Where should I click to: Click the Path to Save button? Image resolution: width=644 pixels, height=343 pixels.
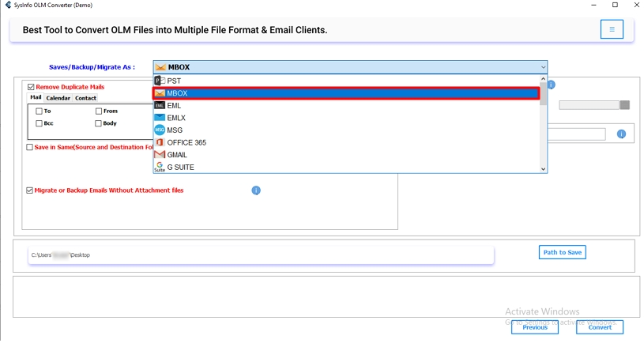pyautogui.click(x=562, y=252)
